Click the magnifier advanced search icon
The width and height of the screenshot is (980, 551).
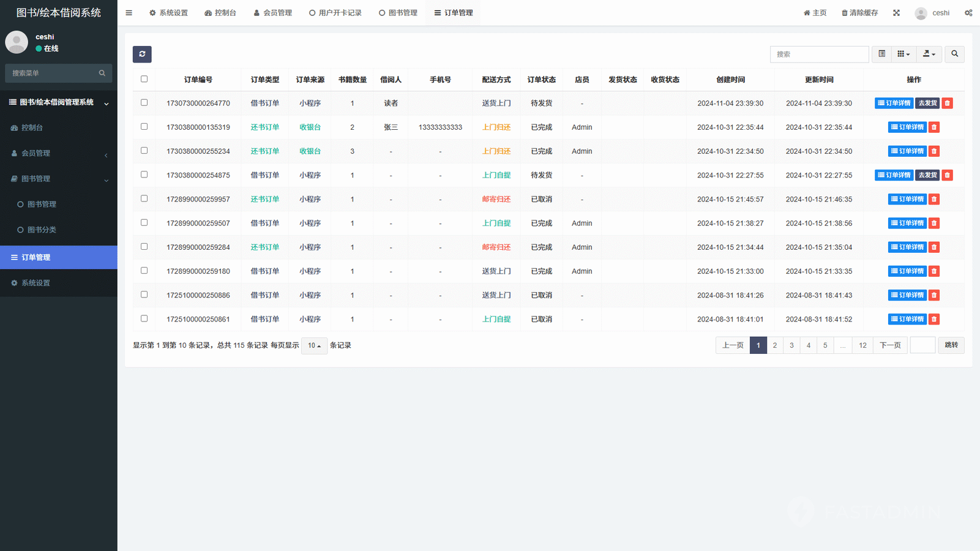coord(954,54)
